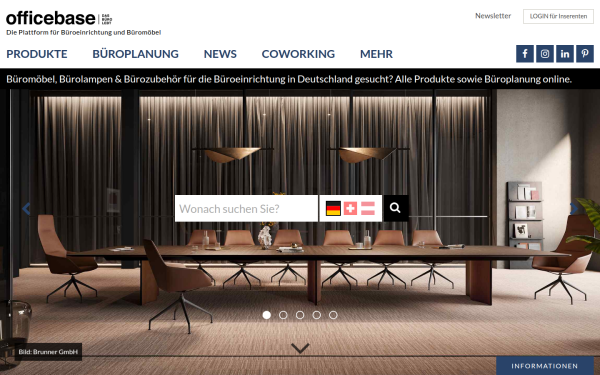Open the NEWS menu item
The height and width of the screenshot is (375, 600).
click(x=220, y=54)
